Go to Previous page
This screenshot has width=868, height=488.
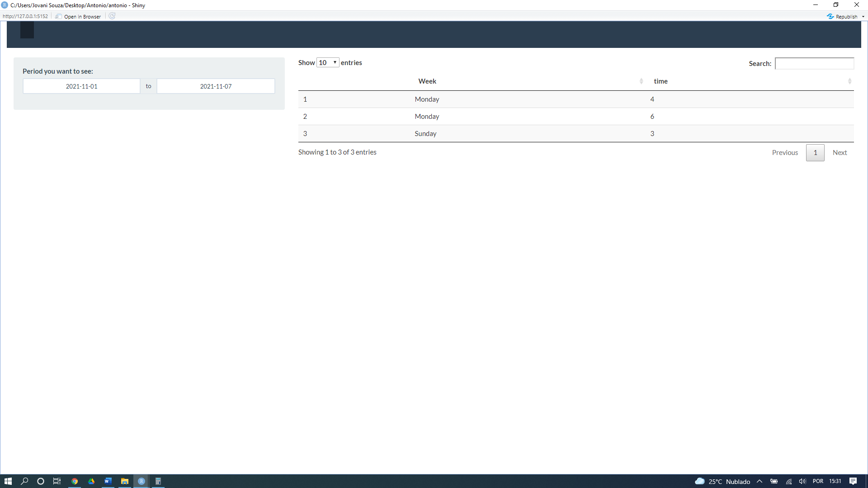point(785,153)
